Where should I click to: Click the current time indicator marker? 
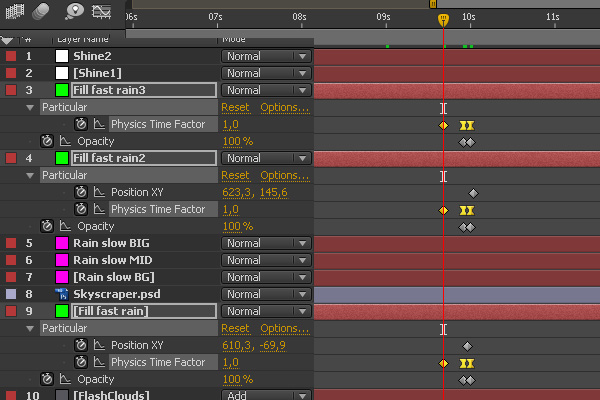[x=443, y=20]
